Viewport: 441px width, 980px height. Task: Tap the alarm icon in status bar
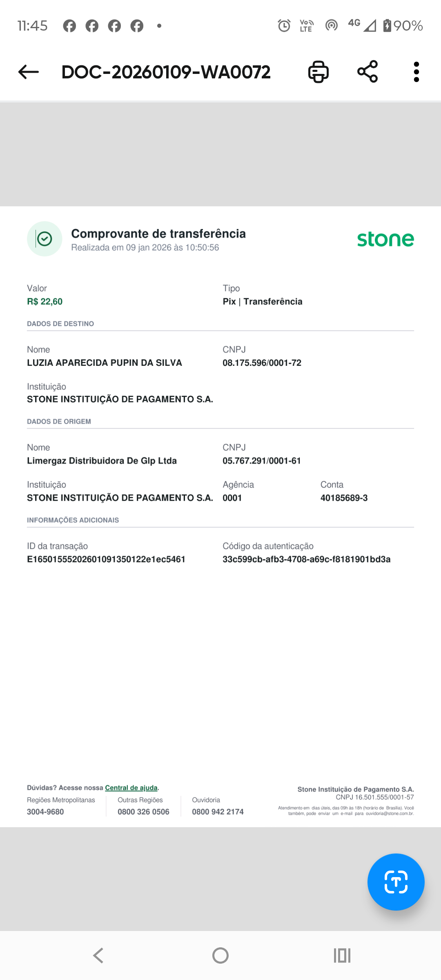click(x=284, y=26)
